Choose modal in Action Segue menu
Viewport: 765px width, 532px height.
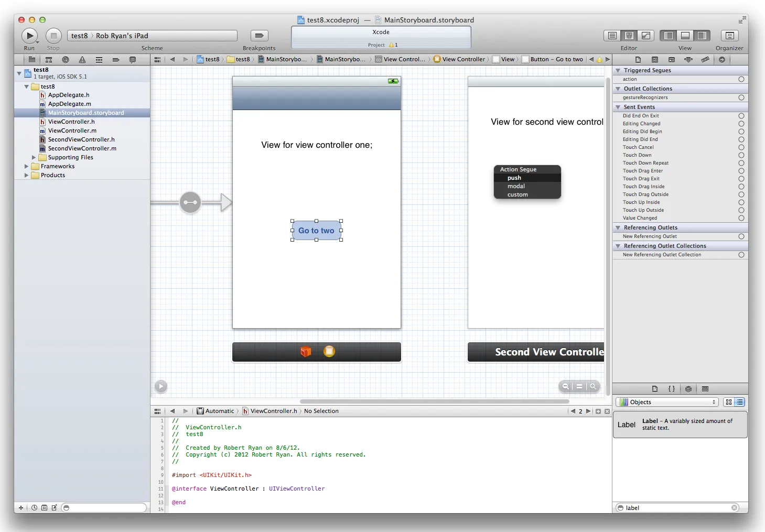(x=527, y=186)
